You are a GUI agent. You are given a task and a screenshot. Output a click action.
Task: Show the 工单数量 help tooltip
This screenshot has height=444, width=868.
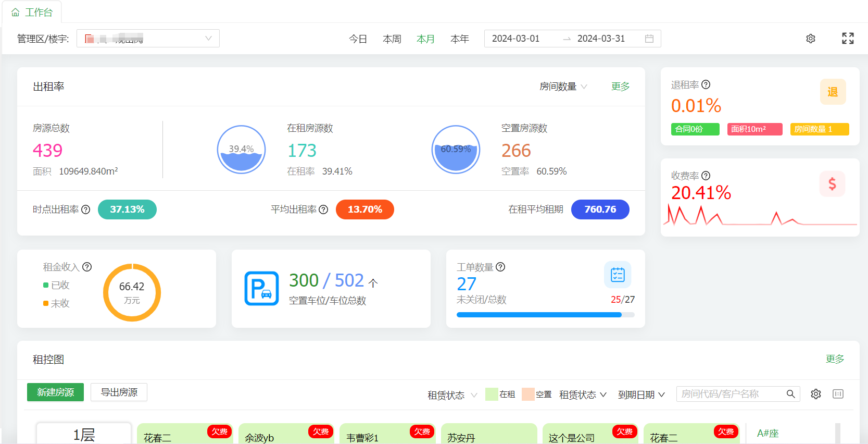click(500, 267)
